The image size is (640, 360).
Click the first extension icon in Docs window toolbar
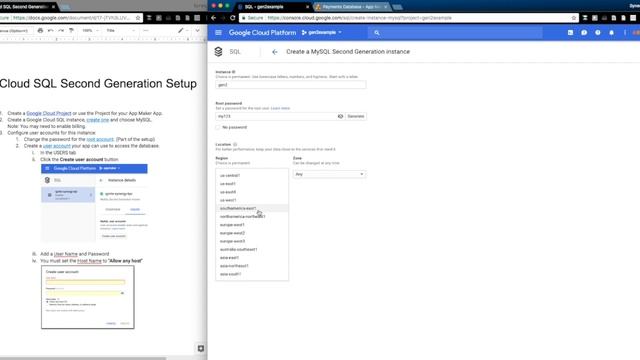coord(149,18)
